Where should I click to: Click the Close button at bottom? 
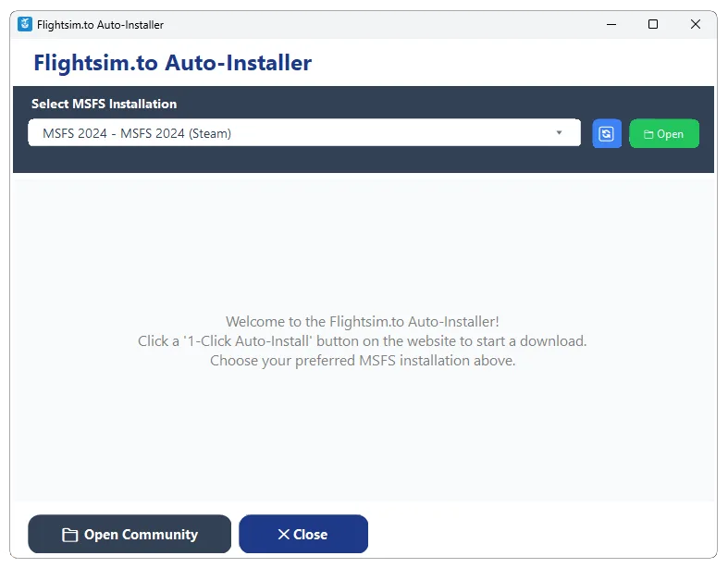pyautogui.click(x=303, y=534)
